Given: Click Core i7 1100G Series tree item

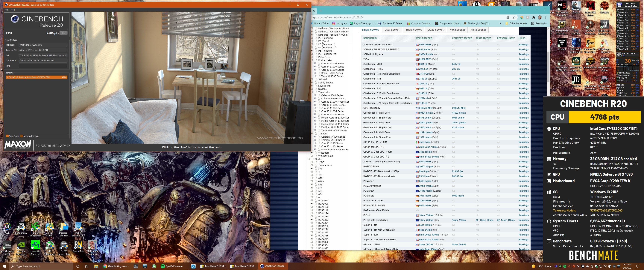Looking at the screenshot, I should (x=333, y=114).
